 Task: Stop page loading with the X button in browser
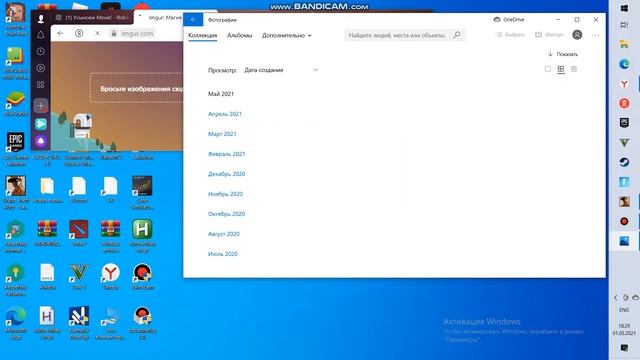[97, 33]
